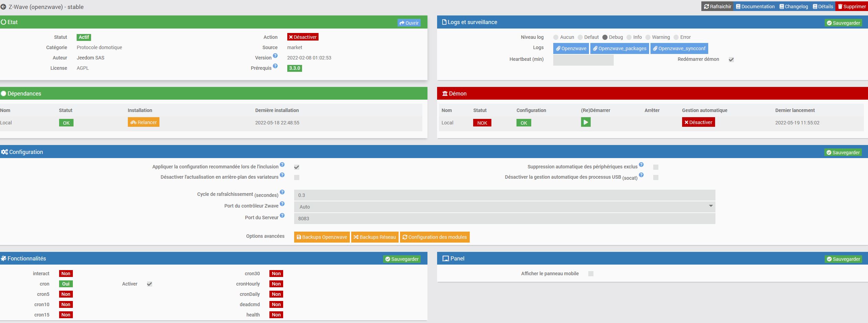The width and height of the screenshot is (868, 323).
Task: Open the Documentation page
Action: [x=755, y=7]
